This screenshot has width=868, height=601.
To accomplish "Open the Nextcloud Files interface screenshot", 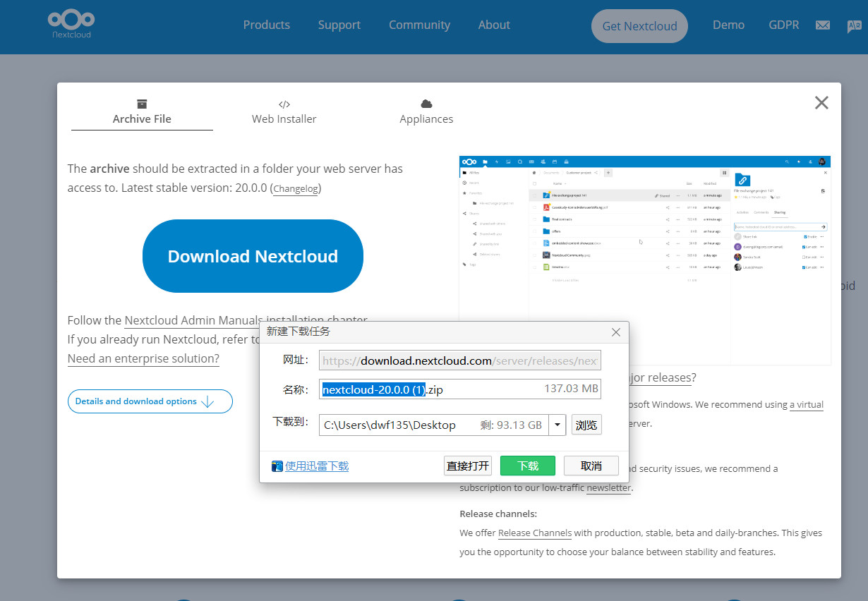I will [645, 260].
